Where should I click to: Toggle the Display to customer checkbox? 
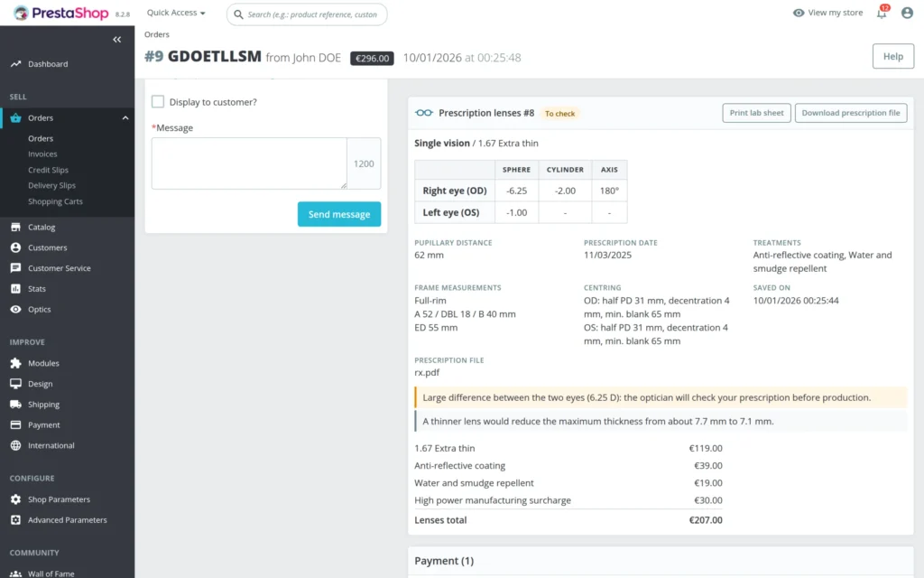(158, 101)
